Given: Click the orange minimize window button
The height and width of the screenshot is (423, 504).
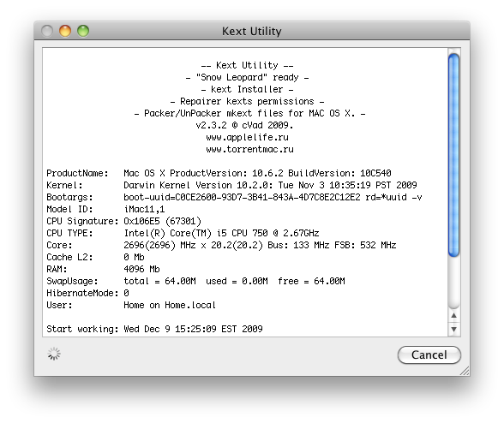Looking at the screenshot, I should point(65,31).
